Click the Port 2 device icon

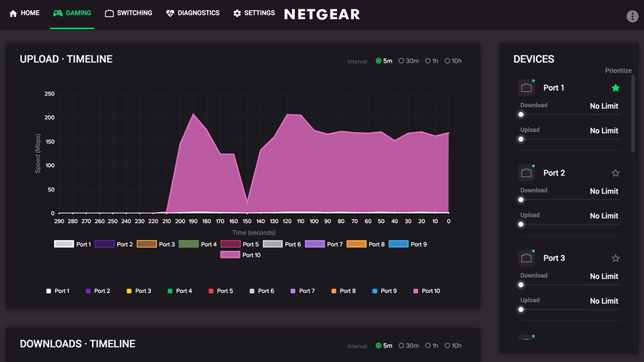click(x=526, y=173)
